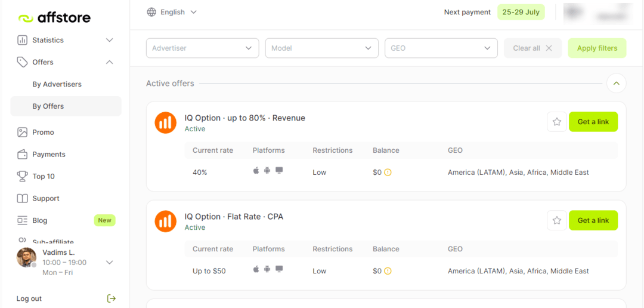Click the balance info icon for IQ Option Revenue

pos(388,173)
